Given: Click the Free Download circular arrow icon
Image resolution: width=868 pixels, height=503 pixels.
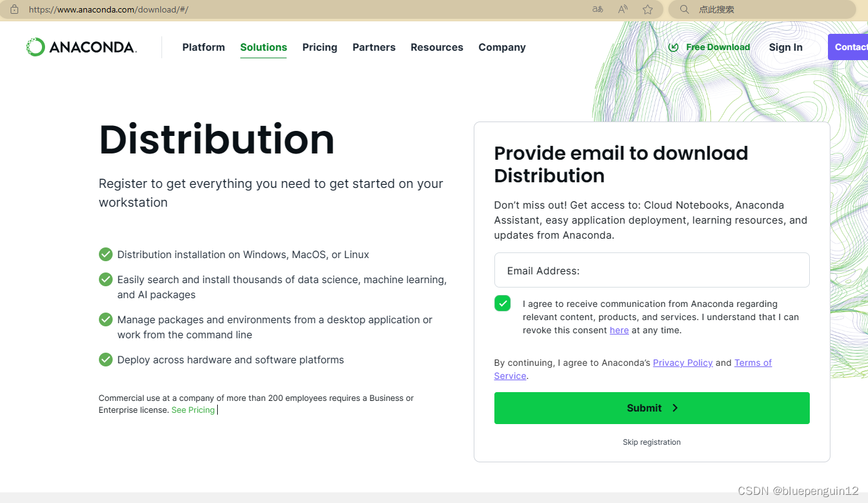Looking at the screenshot, I should pos(673,47).
